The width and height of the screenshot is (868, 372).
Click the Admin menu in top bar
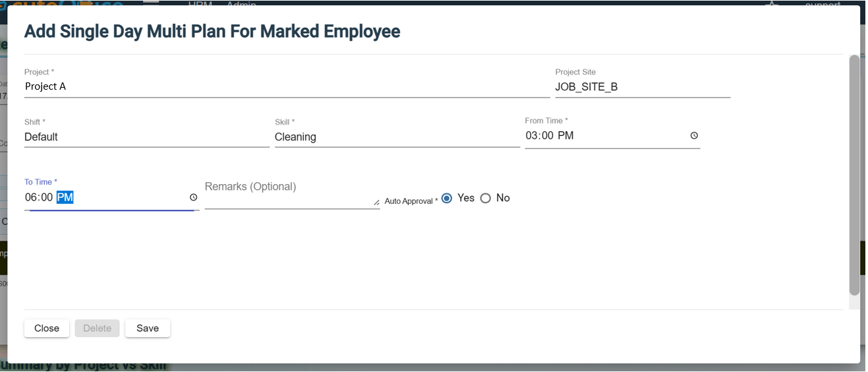[241, 3]
